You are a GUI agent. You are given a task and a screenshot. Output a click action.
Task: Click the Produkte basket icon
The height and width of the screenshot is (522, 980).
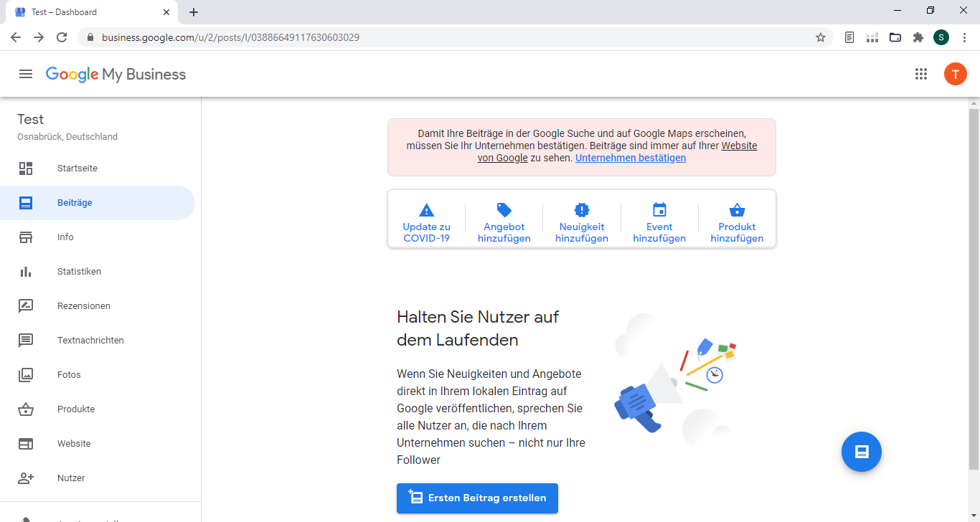[26, 409]
